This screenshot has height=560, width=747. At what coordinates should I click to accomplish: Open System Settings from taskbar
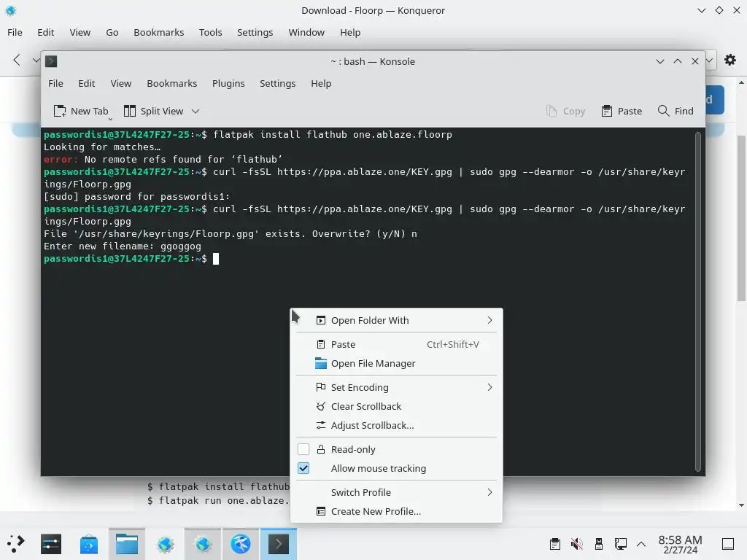pyautogui.click(x=51, y=544)
